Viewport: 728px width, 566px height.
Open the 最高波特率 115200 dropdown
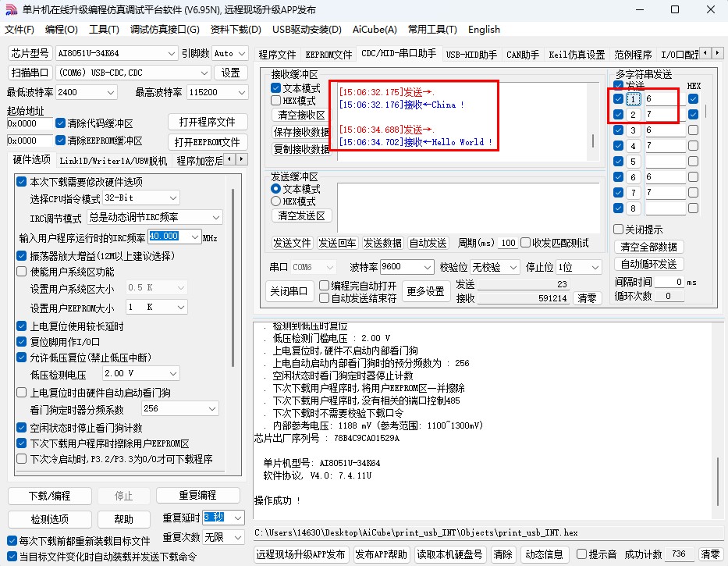pyautogui.click(x=241, y=92)
